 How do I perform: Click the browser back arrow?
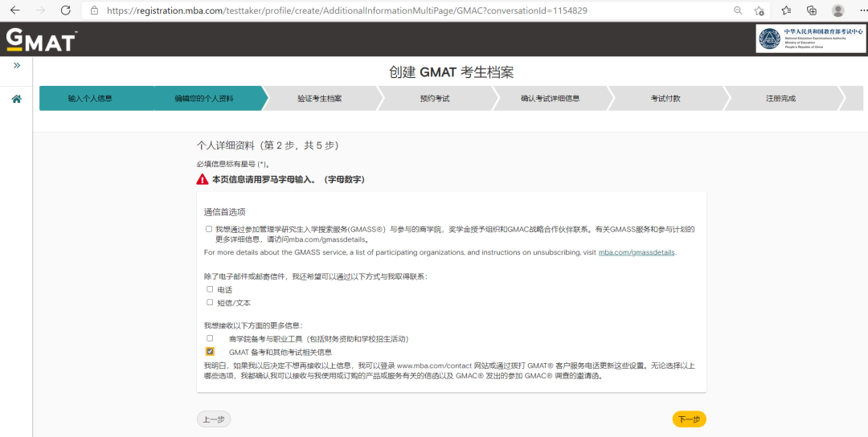click(x=15, y=10)
